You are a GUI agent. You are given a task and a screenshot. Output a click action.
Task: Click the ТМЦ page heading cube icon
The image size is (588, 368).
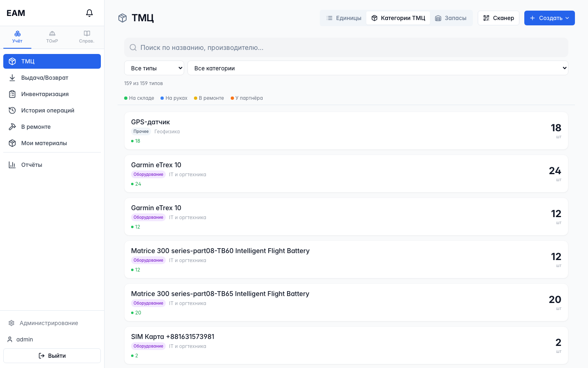[x=122, y=18]
